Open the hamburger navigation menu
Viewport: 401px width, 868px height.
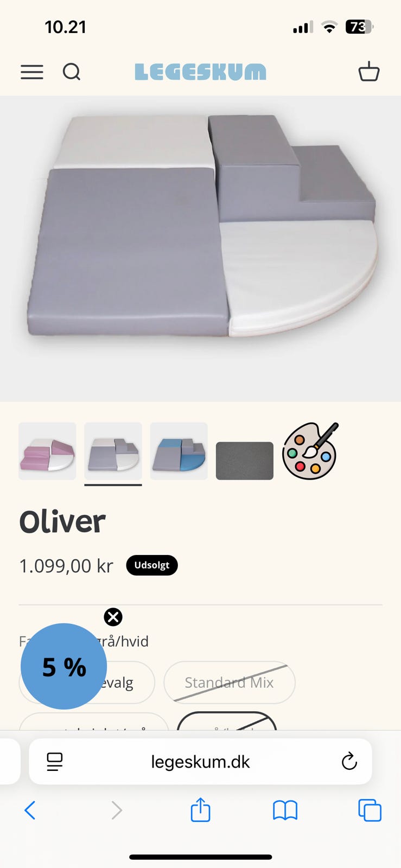click(32, 72)
